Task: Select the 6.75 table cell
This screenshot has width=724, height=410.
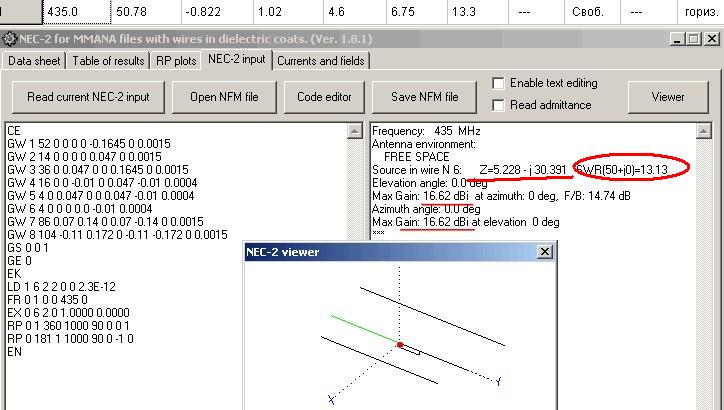Action: [x=416, y=12]
